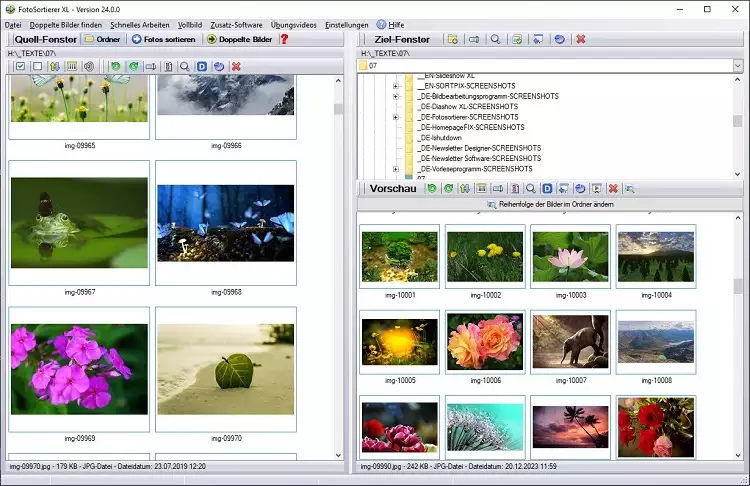Select the img-10007 elephant thumbnail
Image resolution: width=750 pixels, height=486 pixels.
tap(570, 340)
